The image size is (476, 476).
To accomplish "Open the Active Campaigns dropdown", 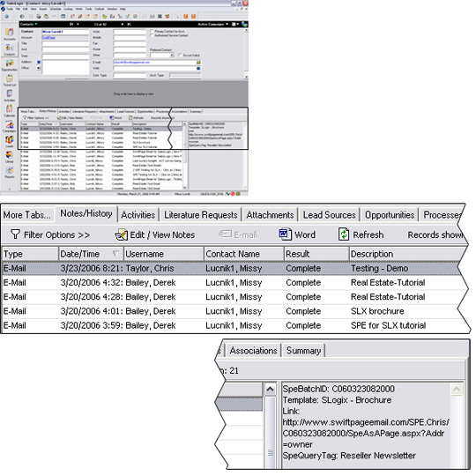I will 213,25.
